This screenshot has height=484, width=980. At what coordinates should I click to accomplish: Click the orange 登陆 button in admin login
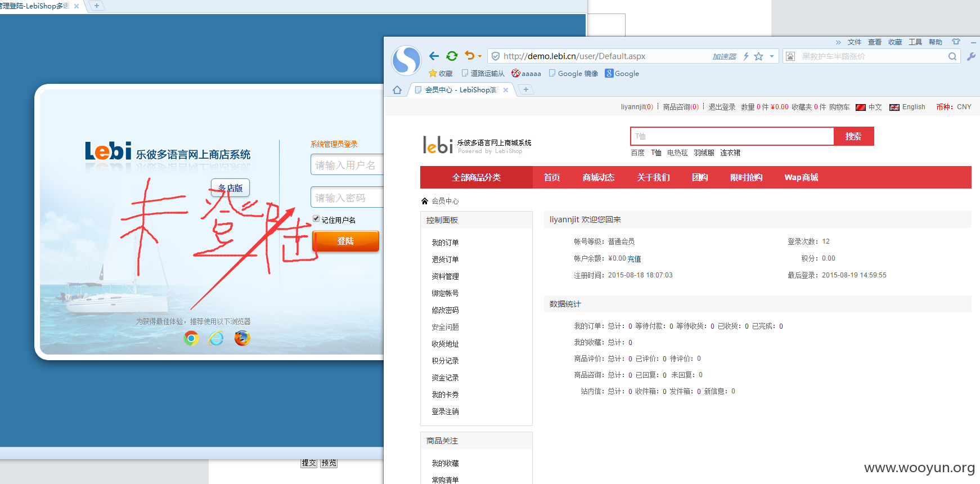(345, 241)
